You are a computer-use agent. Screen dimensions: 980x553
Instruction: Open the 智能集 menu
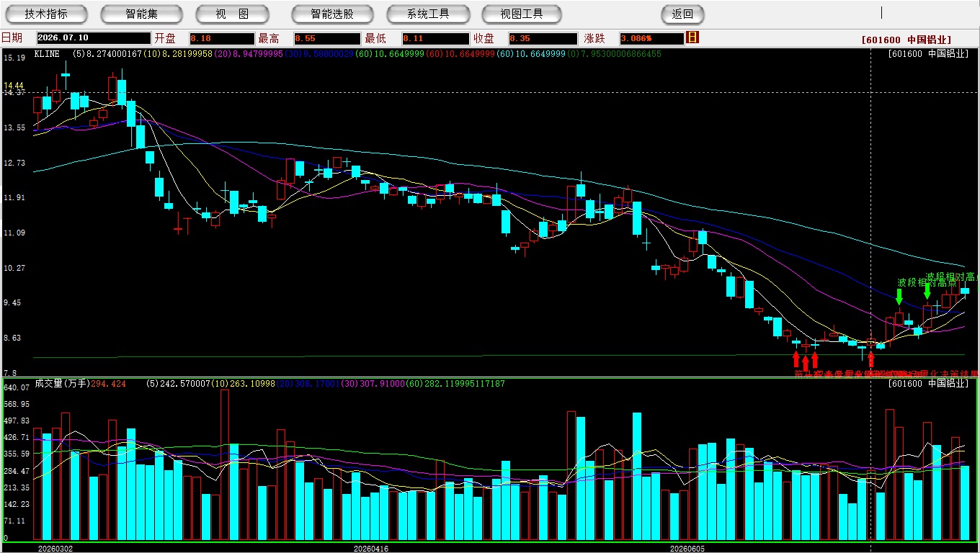[141, 14]
